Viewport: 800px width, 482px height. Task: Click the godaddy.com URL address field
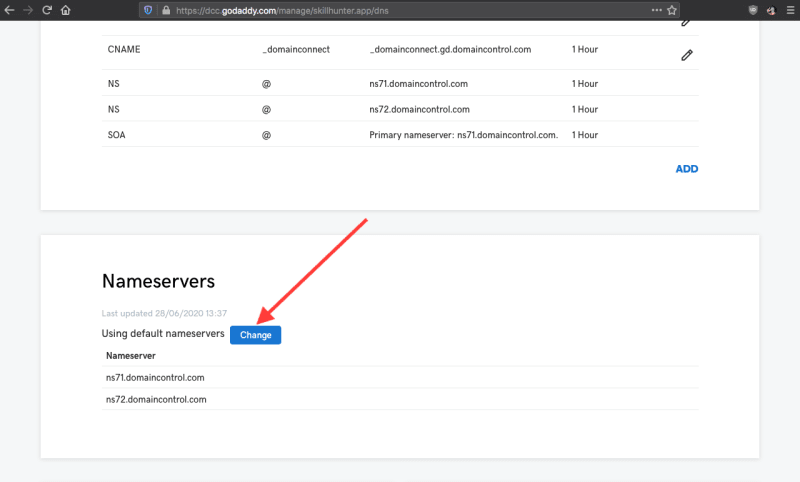[410, 10]
